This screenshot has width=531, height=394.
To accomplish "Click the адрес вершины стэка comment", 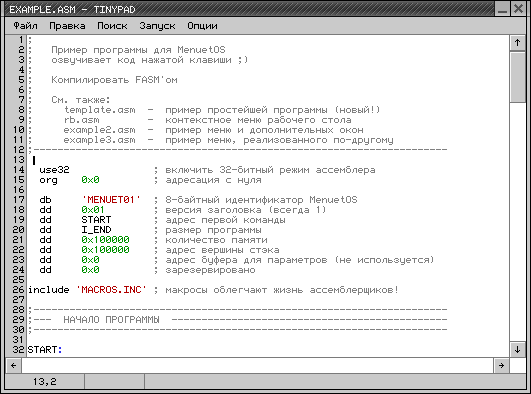I will point(222,250).
